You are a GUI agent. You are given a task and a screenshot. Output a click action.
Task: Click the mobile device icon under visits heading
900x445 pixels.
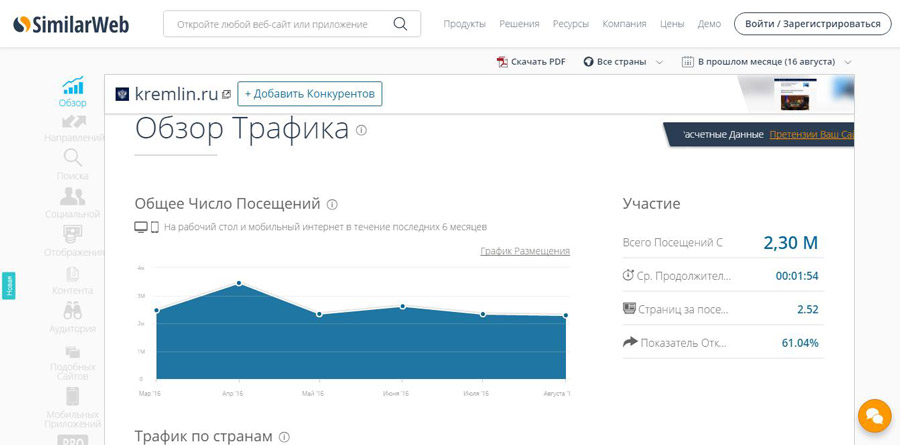point(154,227)
